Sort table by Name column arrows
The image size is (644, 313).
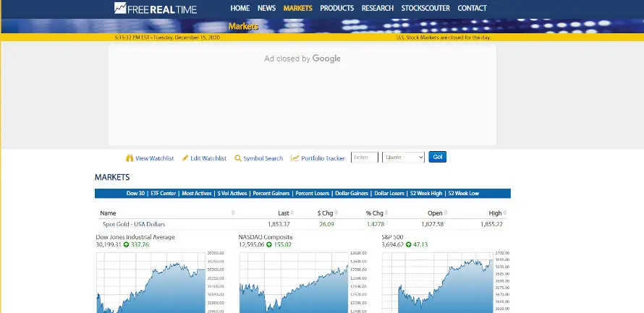pyautogui.click(x=233, y=213)
